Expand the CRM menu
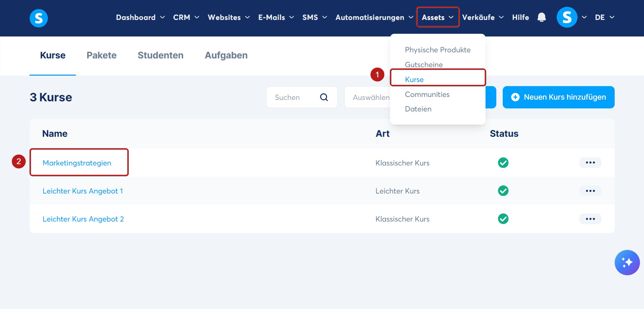 click(x=186, y=17)
